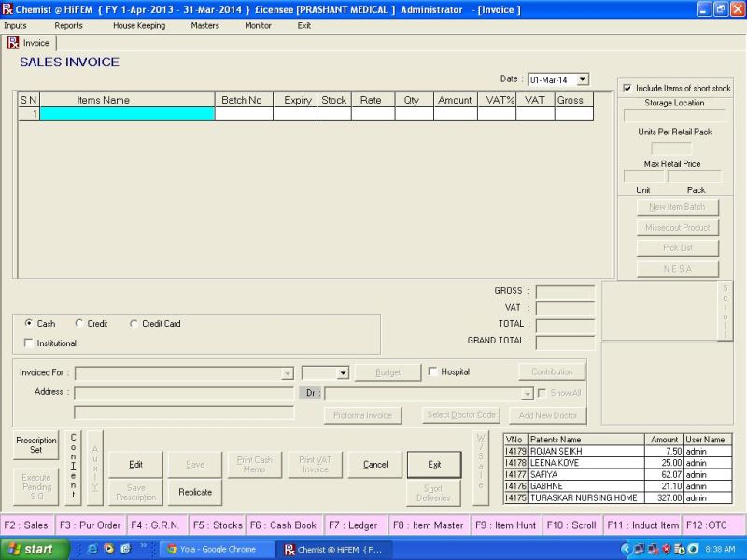Click the Exit menu item

(304, 26)
